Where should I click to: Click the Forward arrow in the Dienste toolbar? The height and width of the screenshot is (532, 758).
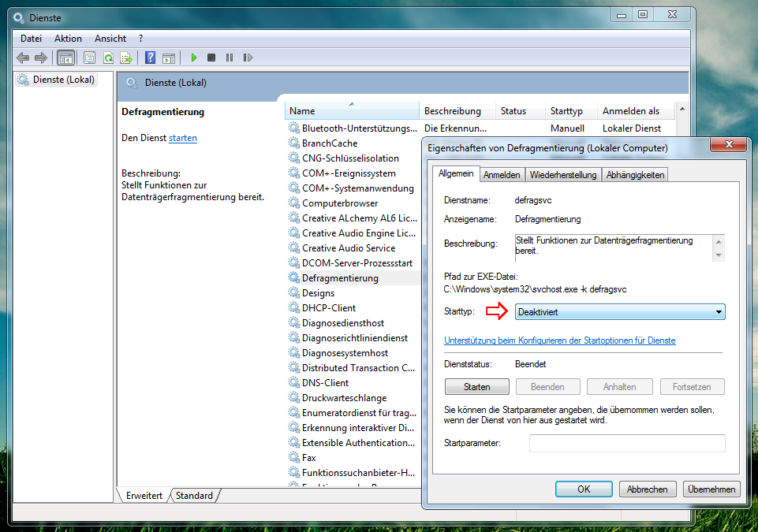click(x=41, y=58)
